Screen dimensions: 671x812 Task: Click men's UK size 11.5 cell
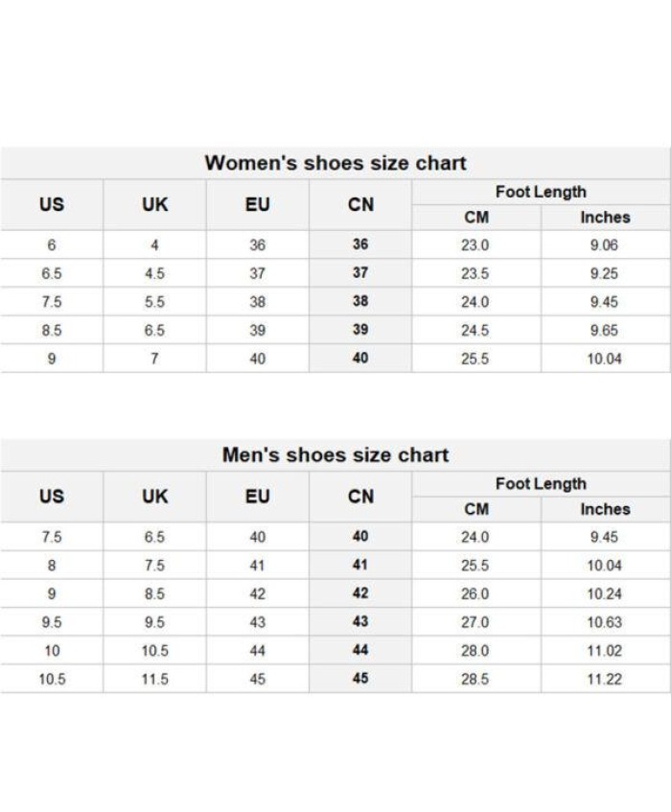click(x=154, y=679)
